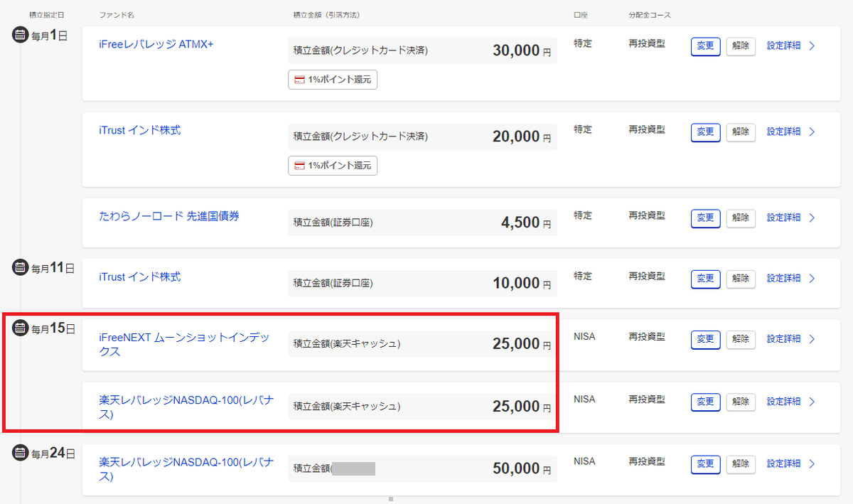This screenshot has width=853, height=504.
Task: Click the 25,000 円 amount in the ムーンショット row
Action: tap(522, 344)
